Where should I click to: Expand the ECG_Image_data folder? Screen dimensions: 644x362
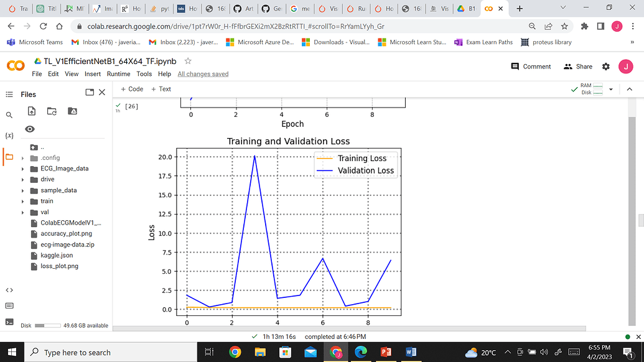tap(22, 169)
